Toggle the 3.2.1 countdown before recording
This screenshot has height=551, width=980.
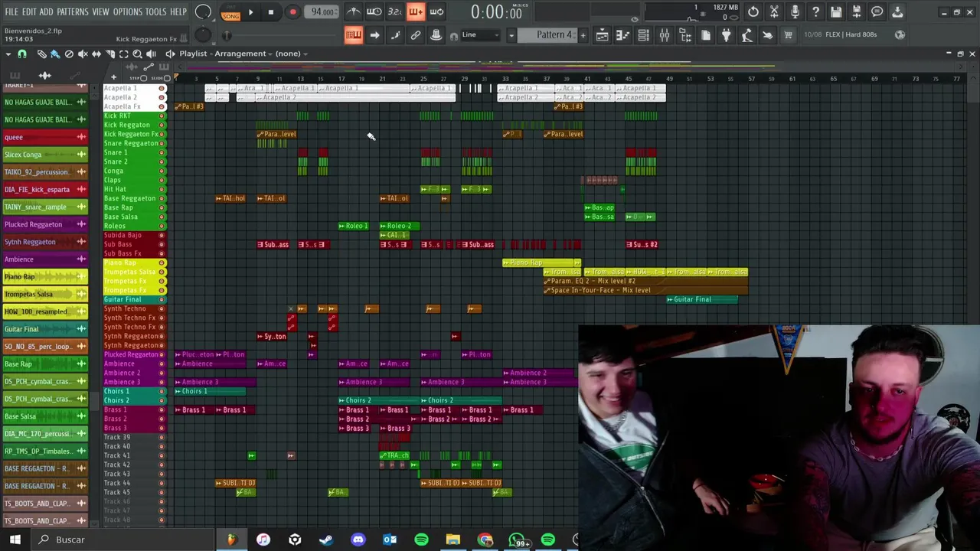coord(395,11)
